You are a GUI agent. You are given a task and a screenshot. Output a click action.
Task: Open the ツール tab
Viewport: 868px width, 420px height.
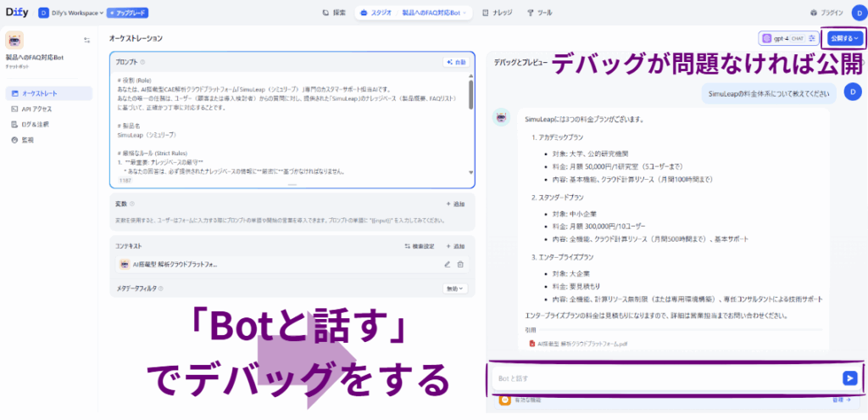click(x=542, y=13)
